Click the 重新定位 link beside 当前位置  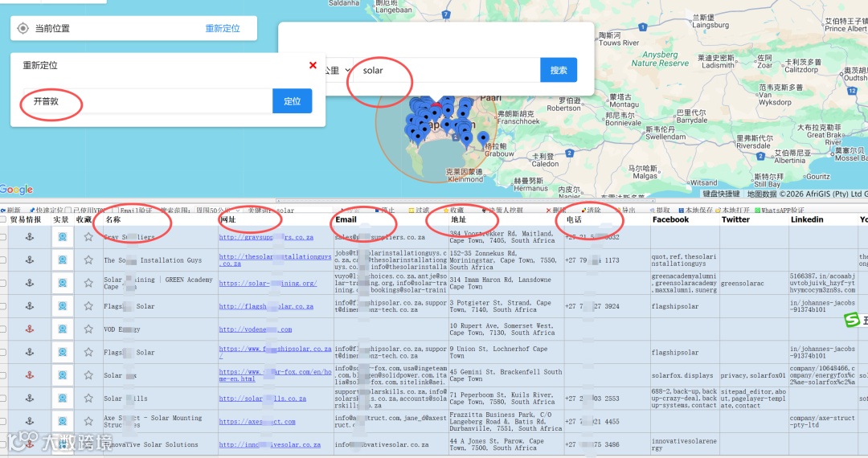[x=223, y=28]
